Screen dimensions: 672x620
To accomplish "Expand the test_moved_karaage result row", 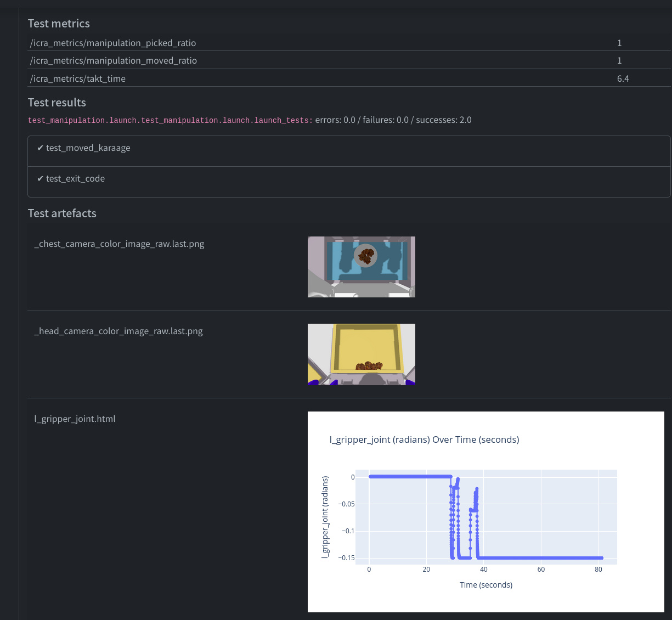I will pyautogui.click(x=88, y=148).
